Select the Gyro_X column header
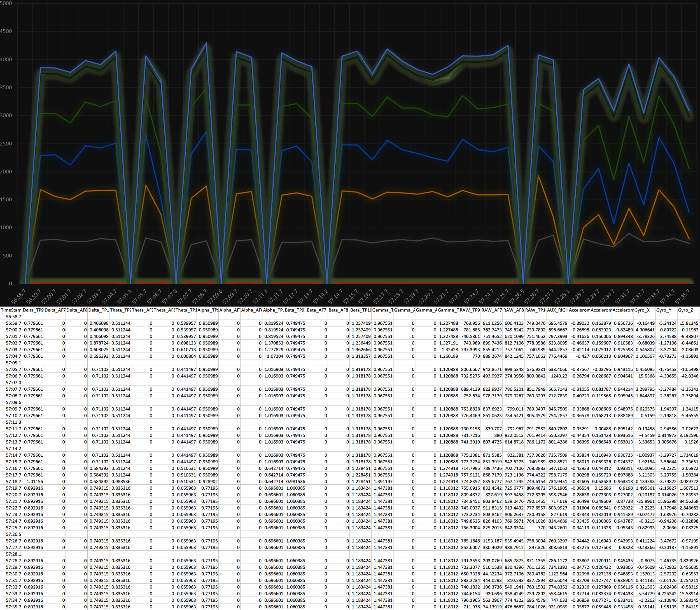 pos(645,310)
